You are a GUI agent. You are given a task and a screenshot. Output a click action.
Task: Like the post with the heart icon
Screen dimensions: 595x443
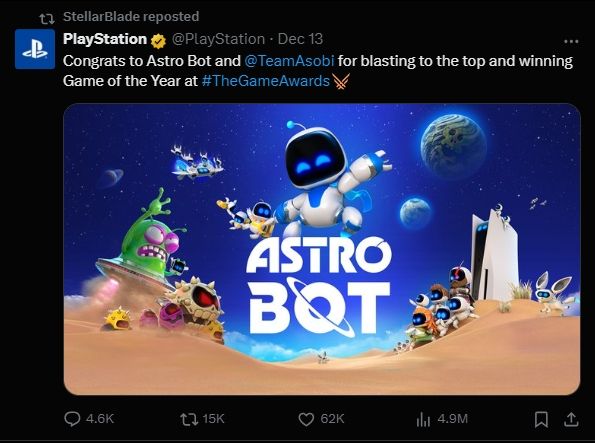[306, 419]
